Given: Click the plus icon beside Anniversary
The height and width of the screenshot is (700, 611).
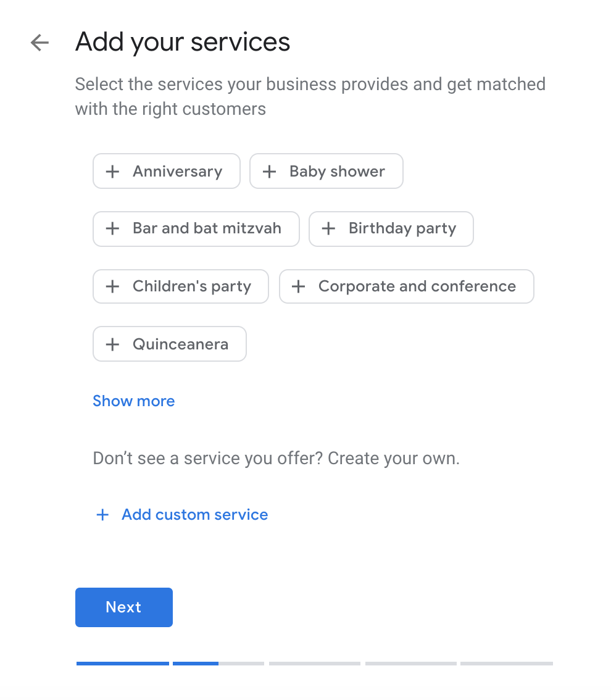Looking at the screenshot, I should click(x=112, y=172).
